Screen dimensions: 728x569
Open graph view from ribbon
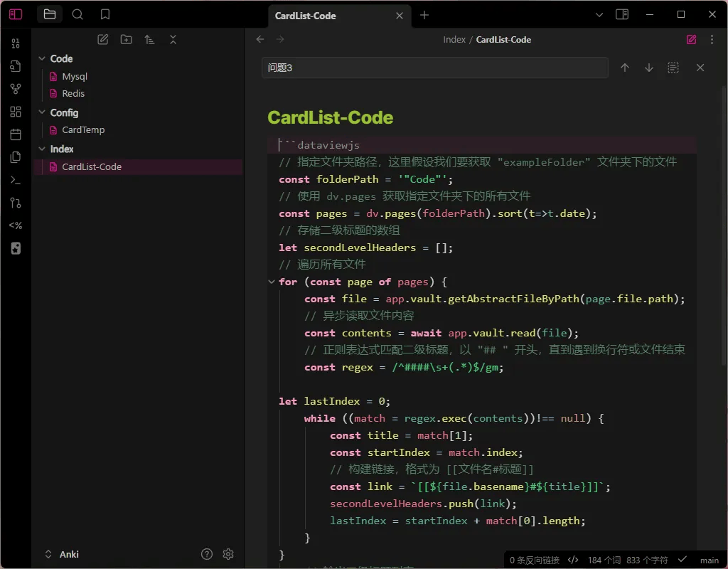click(16, 89)
